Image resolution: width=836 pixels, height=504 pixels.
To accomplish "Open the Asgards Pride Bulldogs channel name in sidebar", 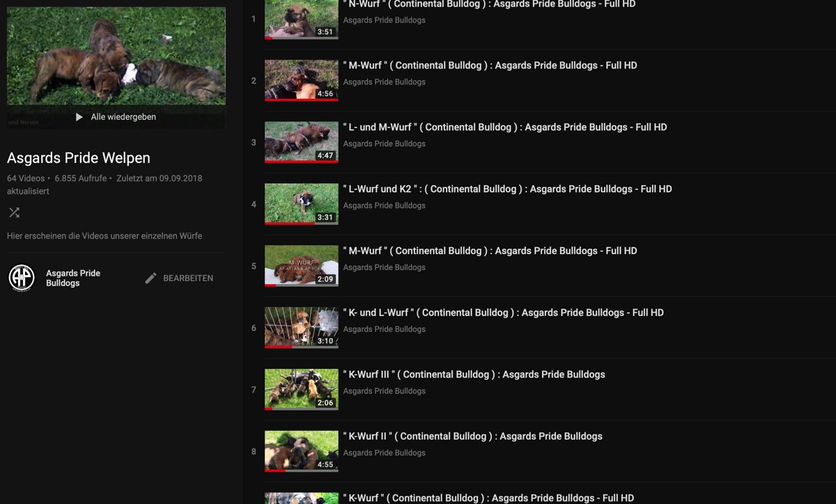I will [73, 278].
